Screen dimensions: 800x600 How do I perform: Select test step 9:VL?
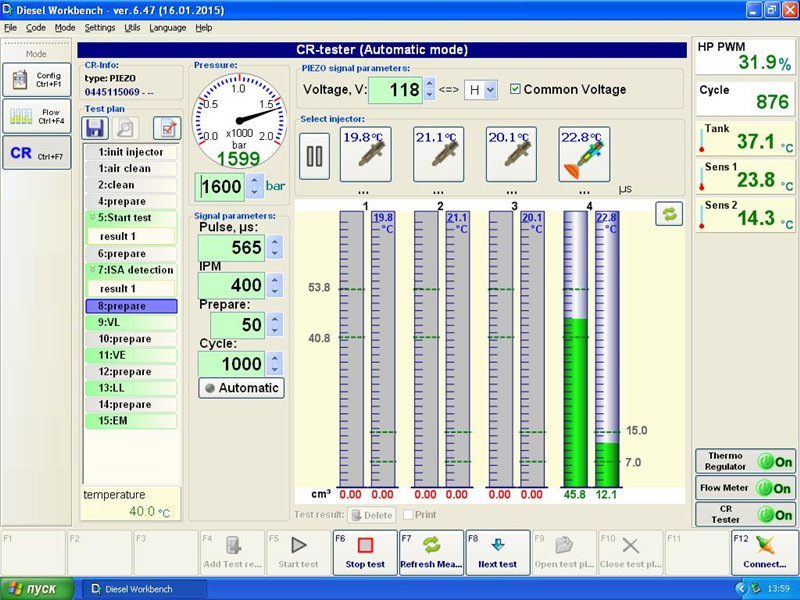pos(131,322)
